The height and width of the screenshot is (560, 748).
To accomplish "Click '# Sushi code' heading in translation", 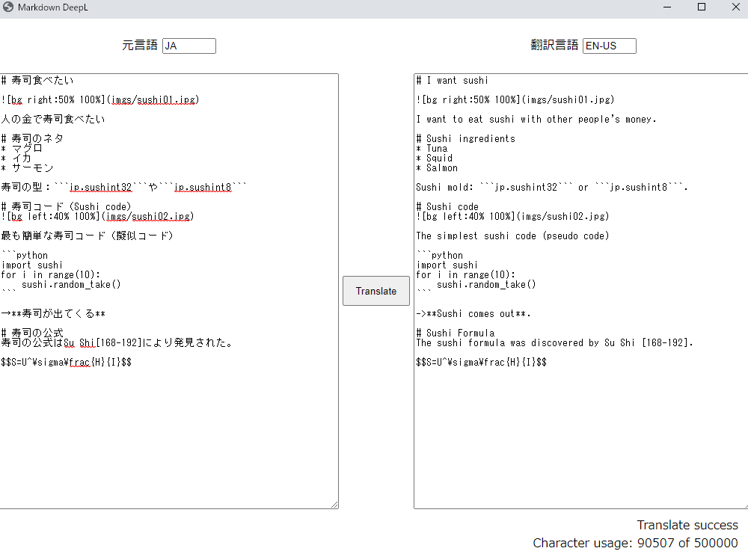I will [447, 206].
